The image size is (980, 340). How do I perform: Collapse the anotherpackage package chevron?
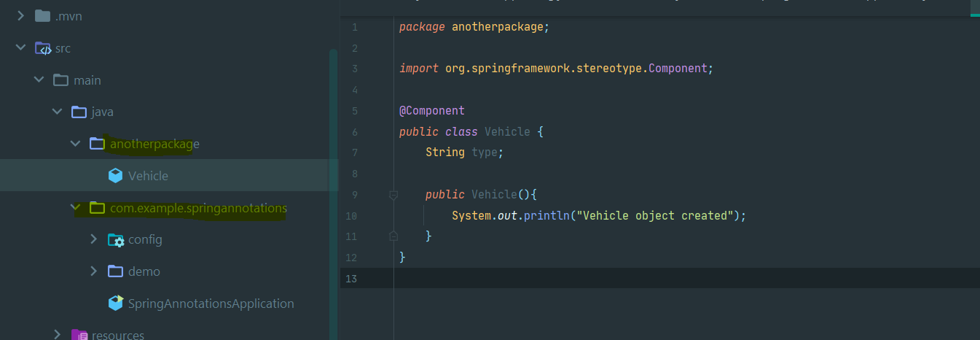[75, 144]
